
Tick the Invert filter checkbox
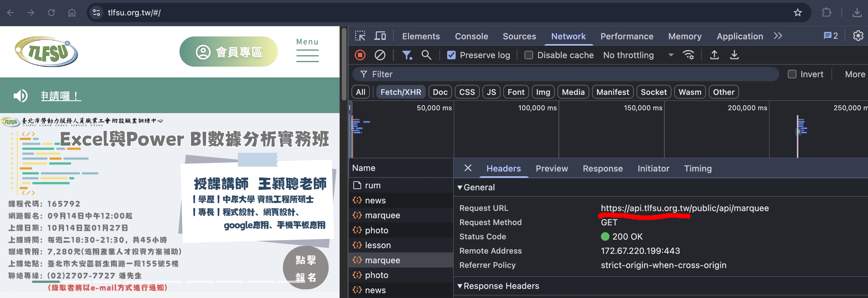(x=792, y=74)
